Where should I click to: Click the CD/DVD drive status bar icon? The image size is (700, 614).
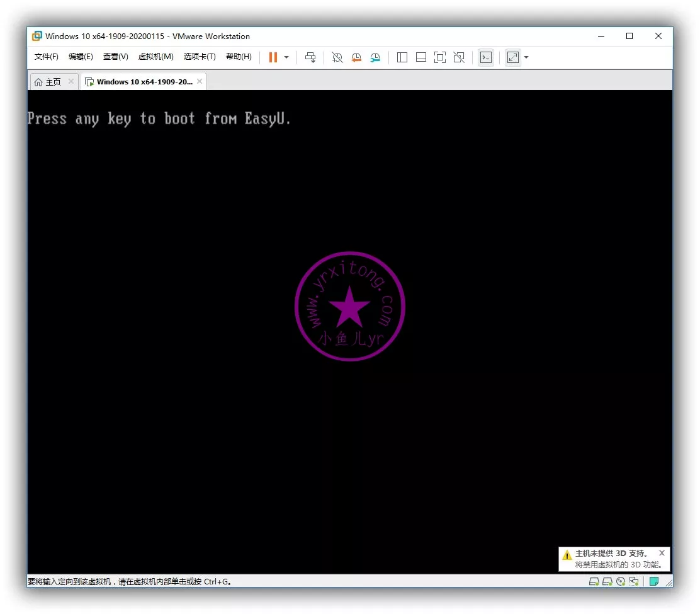pos(621,581)
